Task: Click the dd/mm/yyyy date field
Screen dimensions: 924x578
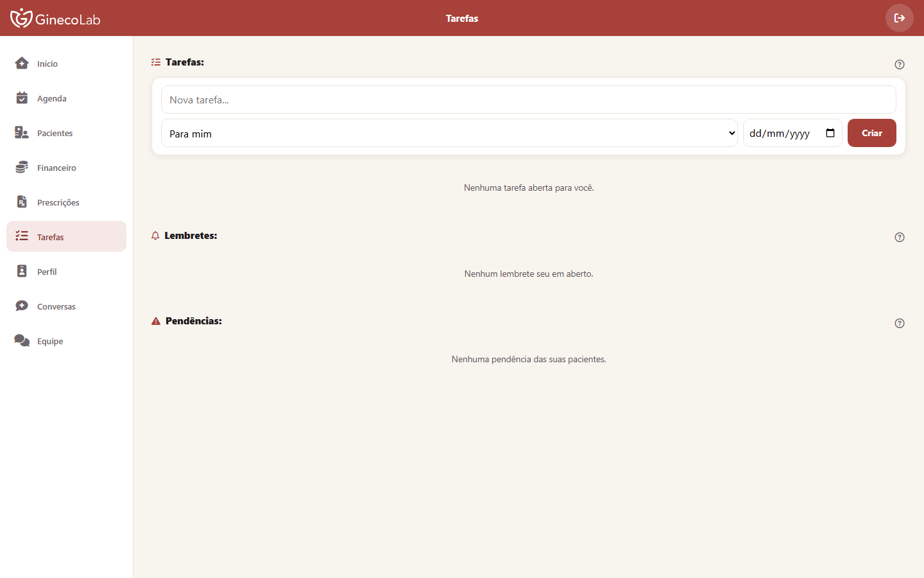Action: point(792,133)
